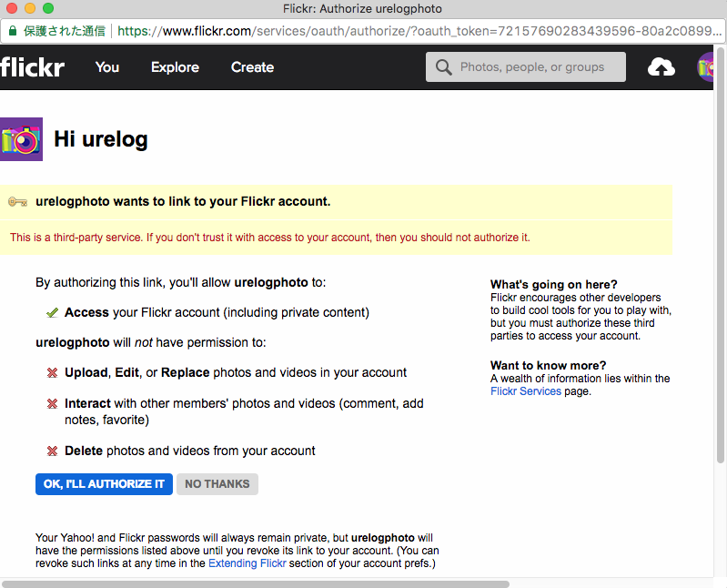Click the Flickr logo in header
This screenshot has height=588, width=727.
coord(33,67)
